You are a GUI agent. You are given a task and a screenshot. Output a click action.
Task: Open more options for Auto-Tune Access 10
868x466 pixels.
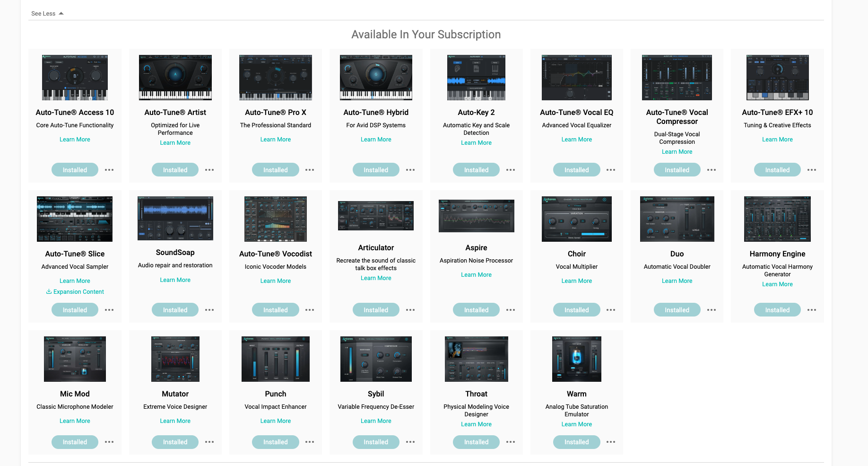pos(109,170)
